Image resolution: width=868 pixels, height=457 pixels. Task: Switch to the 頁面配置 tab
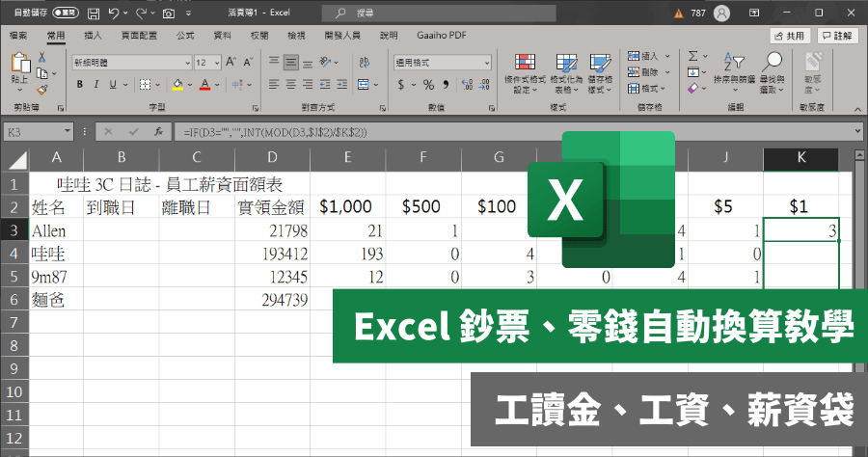[139, 36]
